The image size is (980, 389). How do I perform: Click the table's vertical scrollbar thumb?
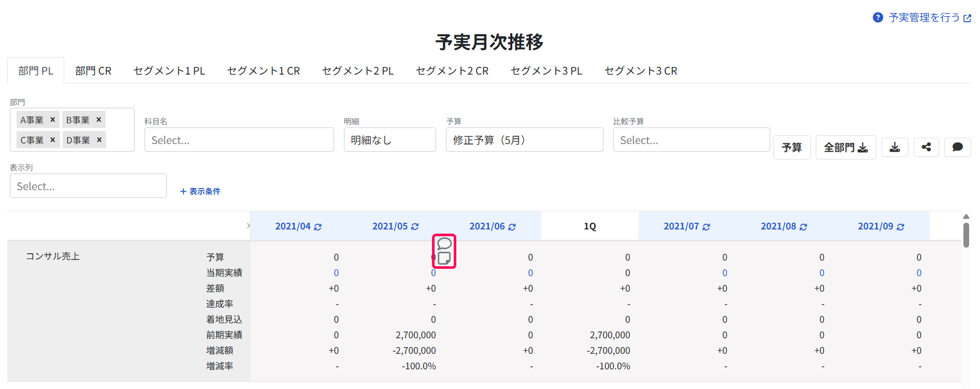point(966,235)
